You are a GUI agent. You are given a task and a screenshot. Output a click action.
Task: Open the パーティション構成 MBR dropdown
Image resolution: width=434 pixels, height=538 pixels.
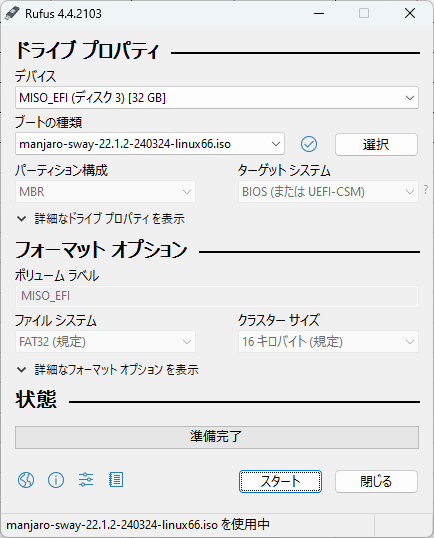105,191
